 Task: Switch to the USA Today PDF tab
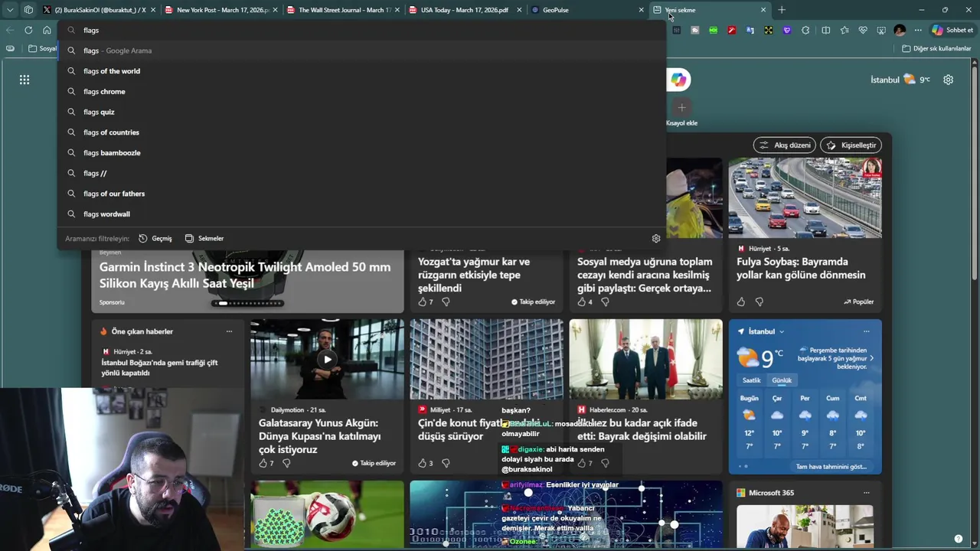point(465,10)
